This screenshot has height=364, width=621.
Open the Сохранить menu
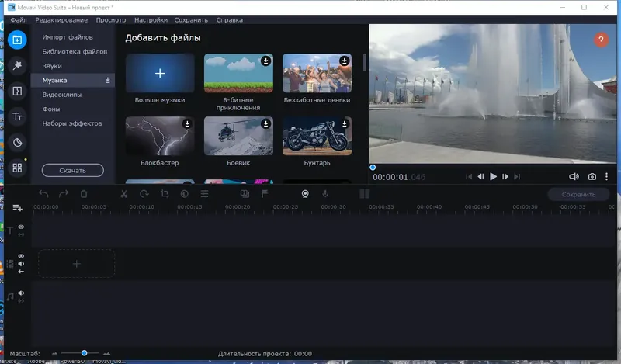click(191, 20)
